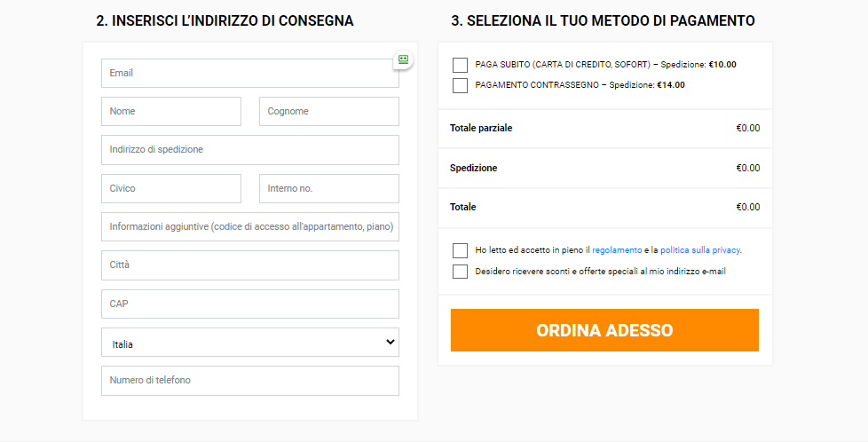Accept the regolamento and privacy terms checkbox
This screenshot has height=442, width=868.
tap(460, 250)
